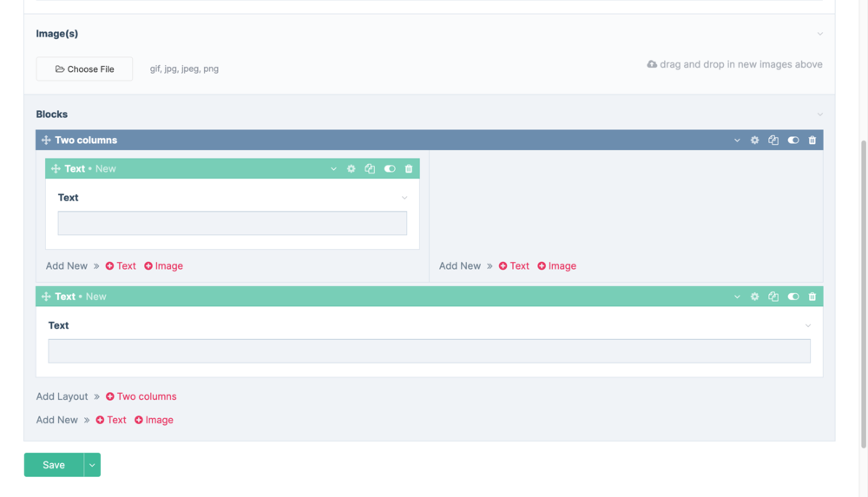868x497 pixels.
Task: Collapse the Image(s) section
Action: point(820,34)
